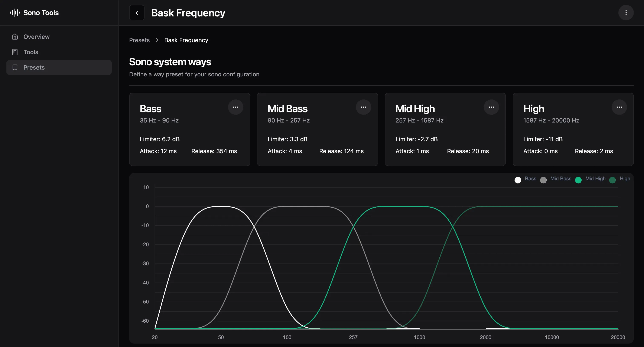Click the Mid High card title
The width and height of the screenshot is (644, 347).
point(415,109)
